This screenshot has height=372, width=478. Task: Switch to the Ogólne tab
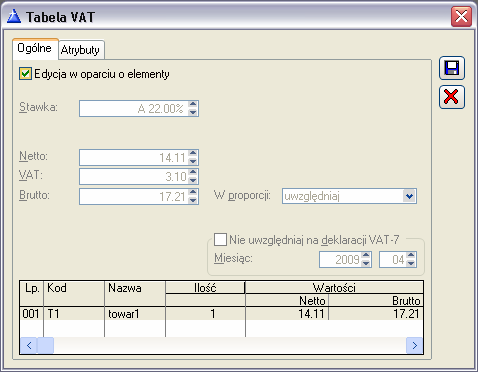point(35,48)
